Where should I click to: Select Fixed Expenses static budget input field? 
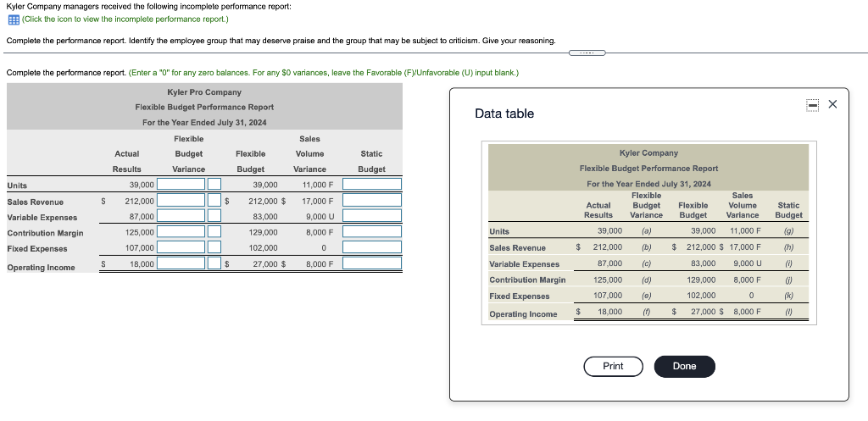[x=372, y=247]
